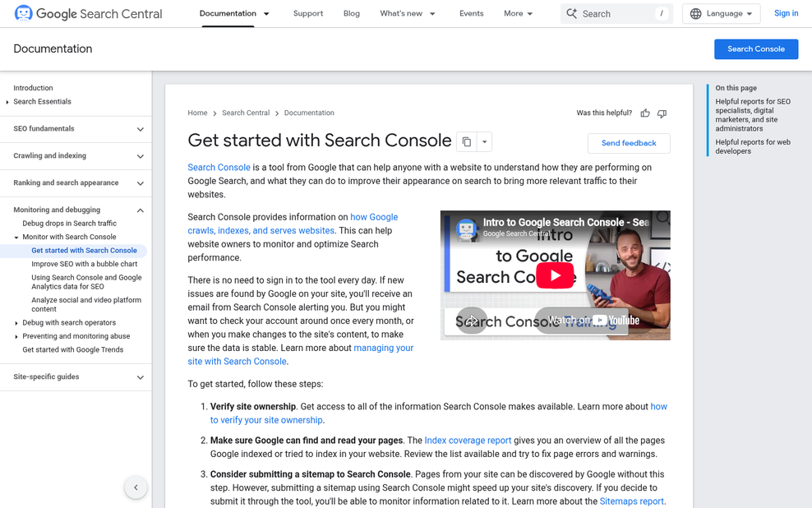
Task: Play the YouTube video red play button
Action: (x=555, y=275)
